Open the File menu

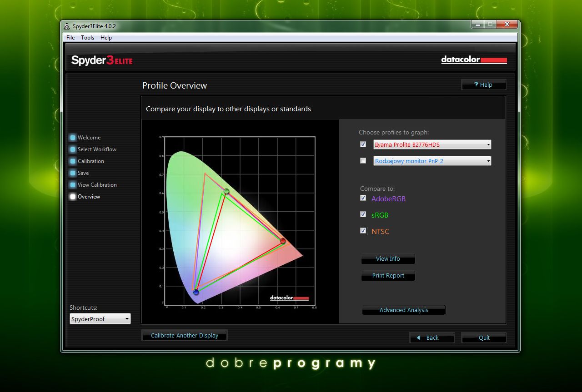(70, 38)
